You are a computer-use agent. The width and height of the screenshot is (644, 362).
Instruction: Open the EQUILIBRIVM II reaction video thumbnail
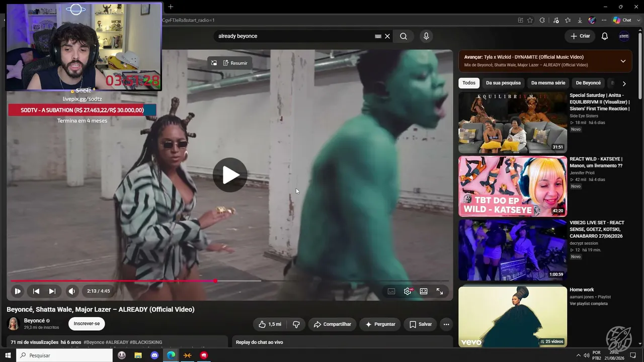click(513, 123)
